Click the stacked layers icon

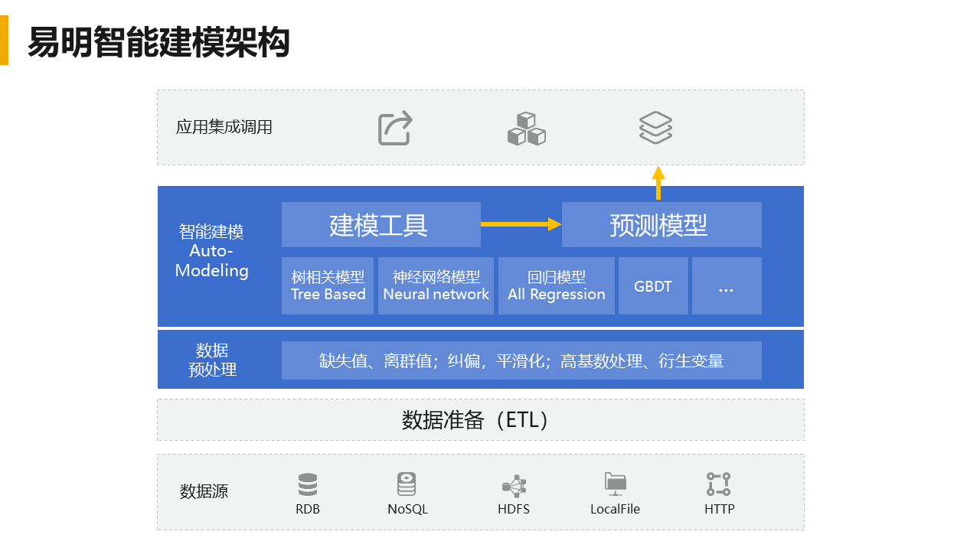656,127
